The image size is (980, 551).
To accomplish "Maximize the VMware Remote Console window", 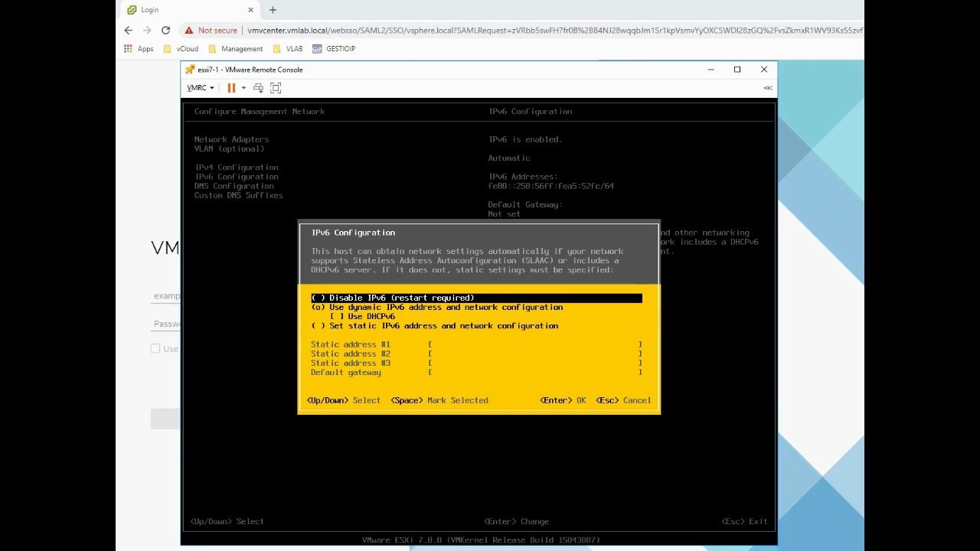I will coord(737,70).
